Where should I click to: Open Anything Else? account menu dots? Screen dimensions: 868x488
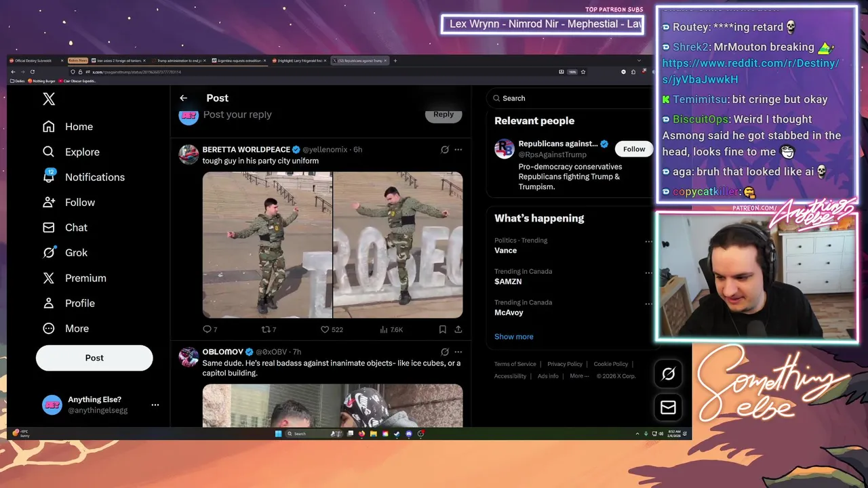[155, 405]
